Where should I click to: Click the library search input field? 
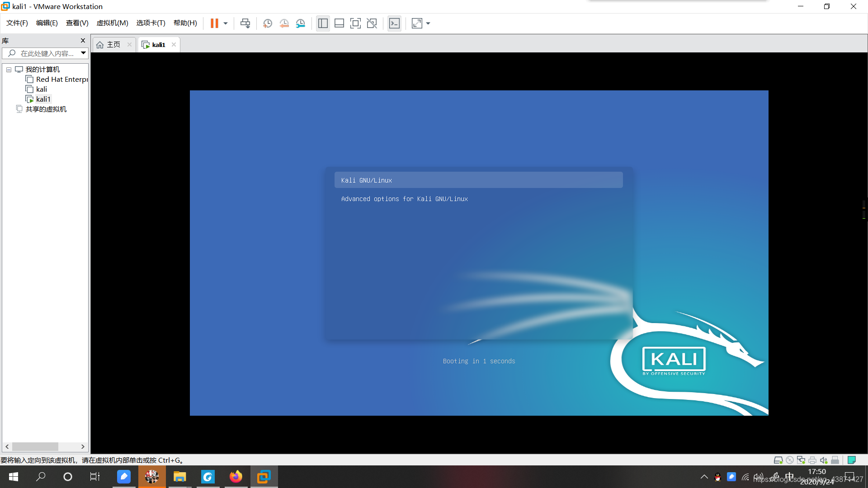pyautogui.click(x=44, y=53)
